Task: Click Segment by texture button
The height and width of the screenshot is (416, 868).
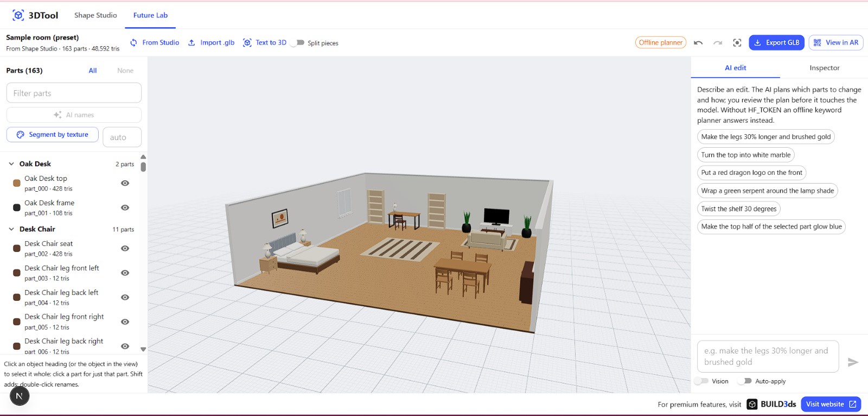Action: coord(53,135)
